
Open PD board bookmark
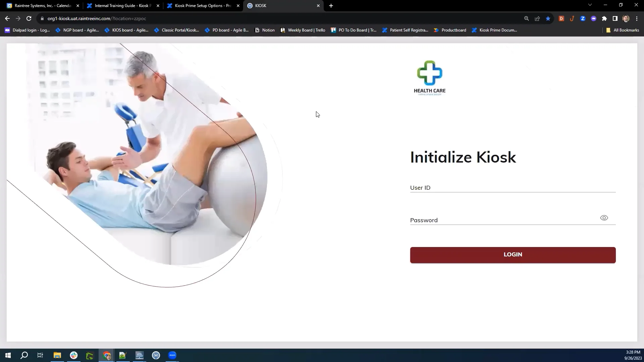(227, 30)
